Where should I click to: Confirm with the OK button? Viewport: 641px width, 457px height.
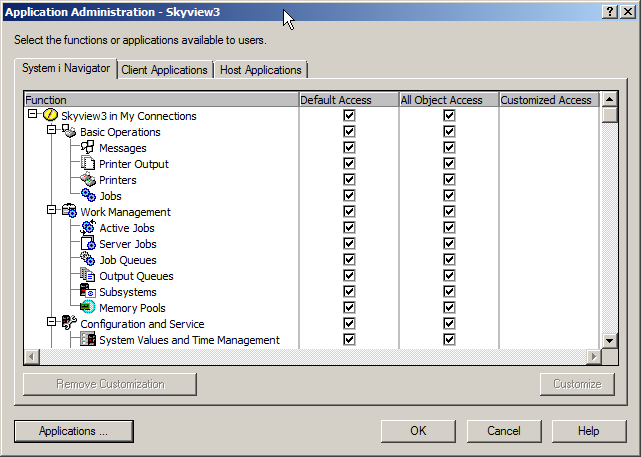point(418,431)
